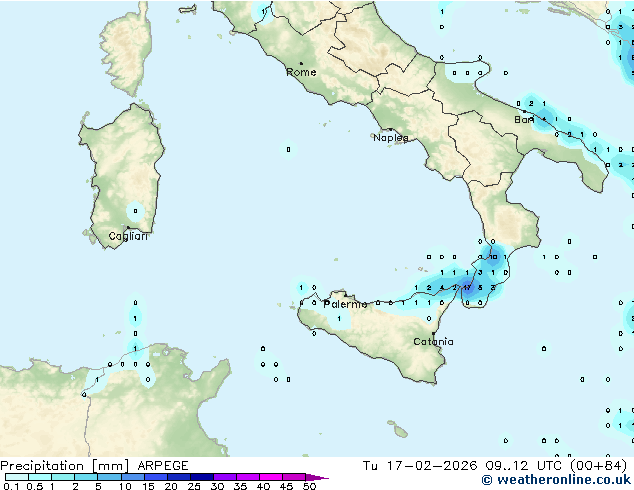Click the Catania city label
The height and width of the screenshot is (490, 634).
433,342
